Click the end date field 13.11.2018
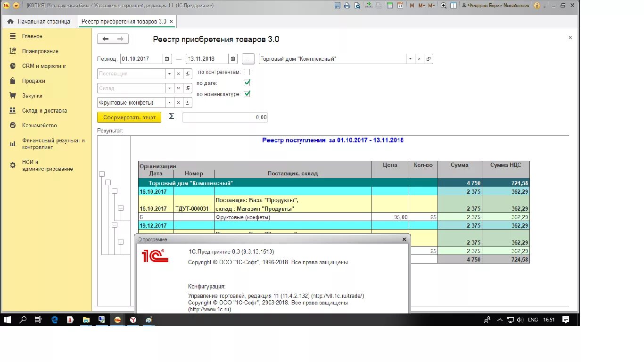 coord(207,59)
